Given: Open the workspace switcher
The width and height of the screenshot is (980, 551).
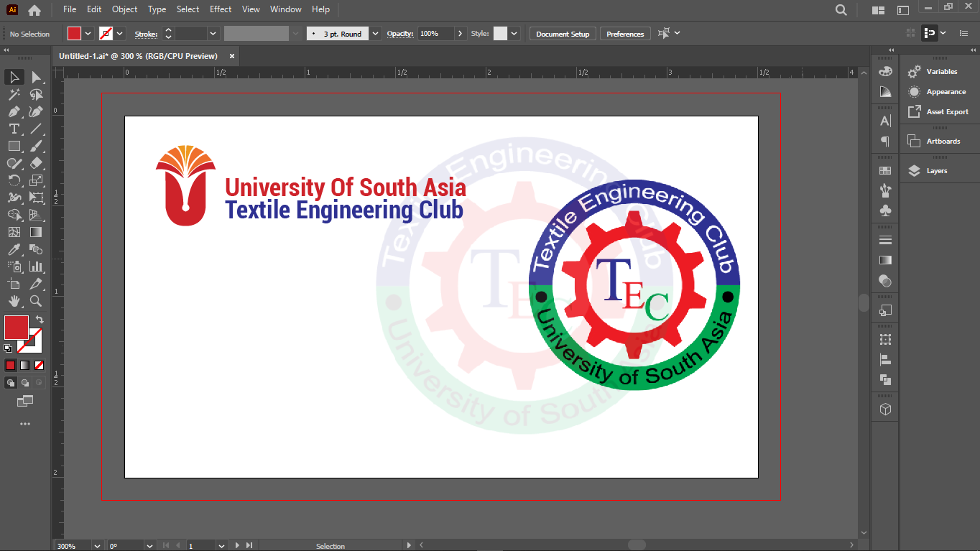Looking at the screenshot, I should [904, 10].
